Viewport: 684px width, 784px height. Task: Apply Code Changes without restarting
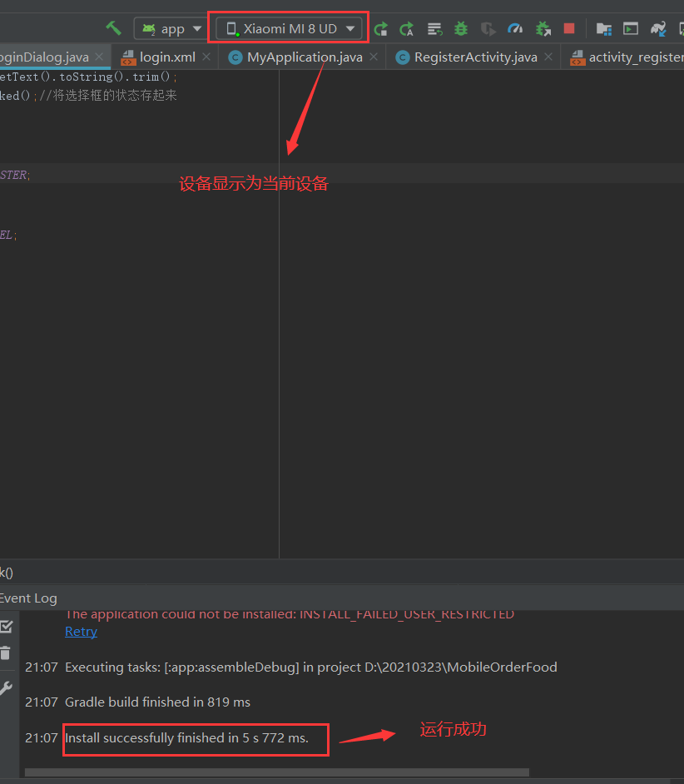406,27
